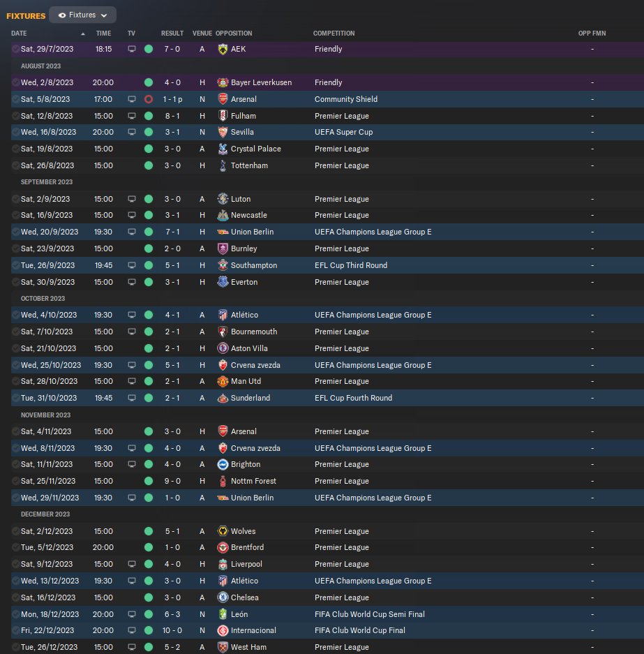
Task: Open the Fixtures view dropdown
Action: click(x=82, y=15)
